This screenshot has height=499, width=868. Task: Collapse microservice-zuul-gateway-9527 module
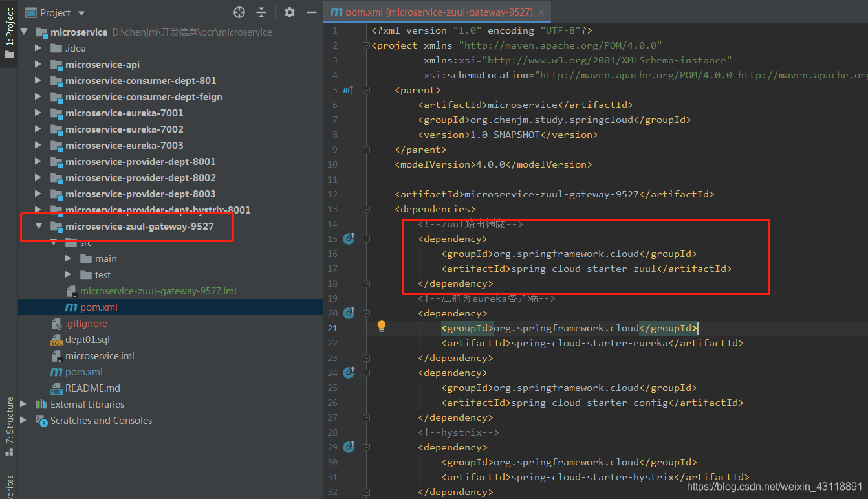click(38, 227)
